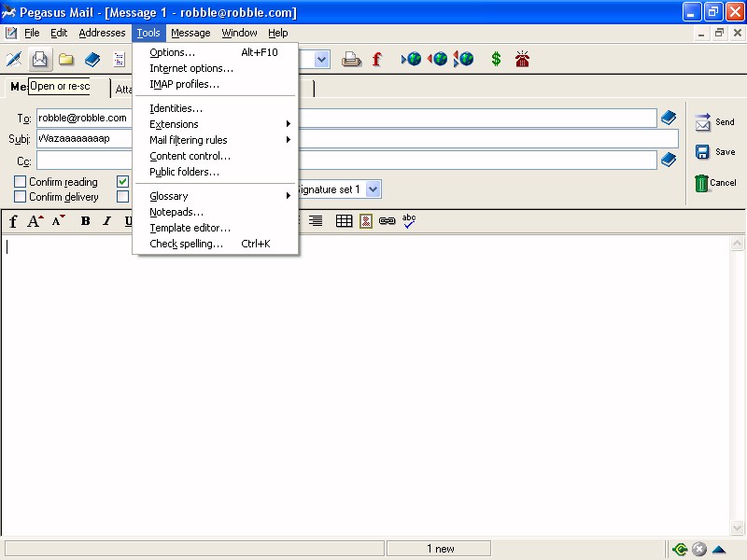Click the red font 'f' toolbar icon

pos(376,59)
